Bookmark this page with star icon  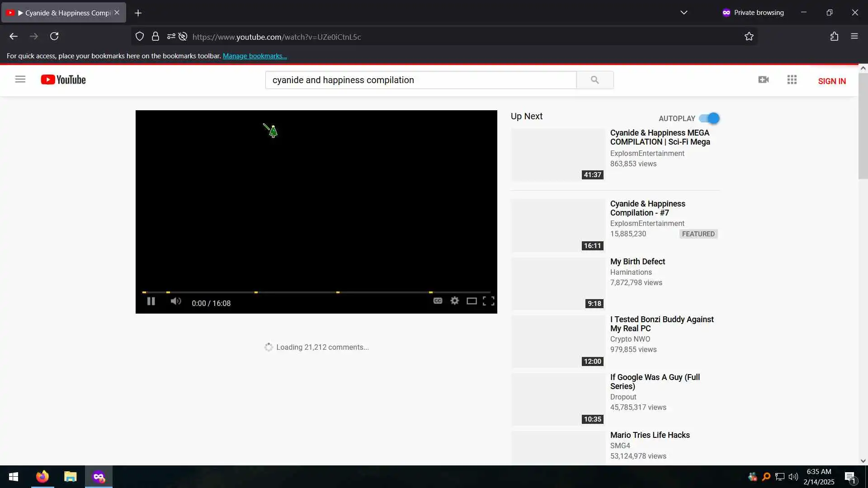point(749,37)
